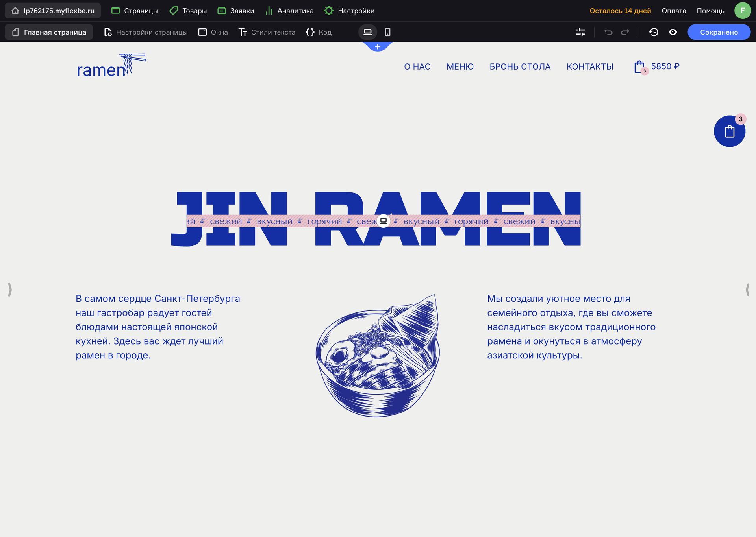Open the Товары section
Screen dimensions: 756x537
[x=188, y=11]
